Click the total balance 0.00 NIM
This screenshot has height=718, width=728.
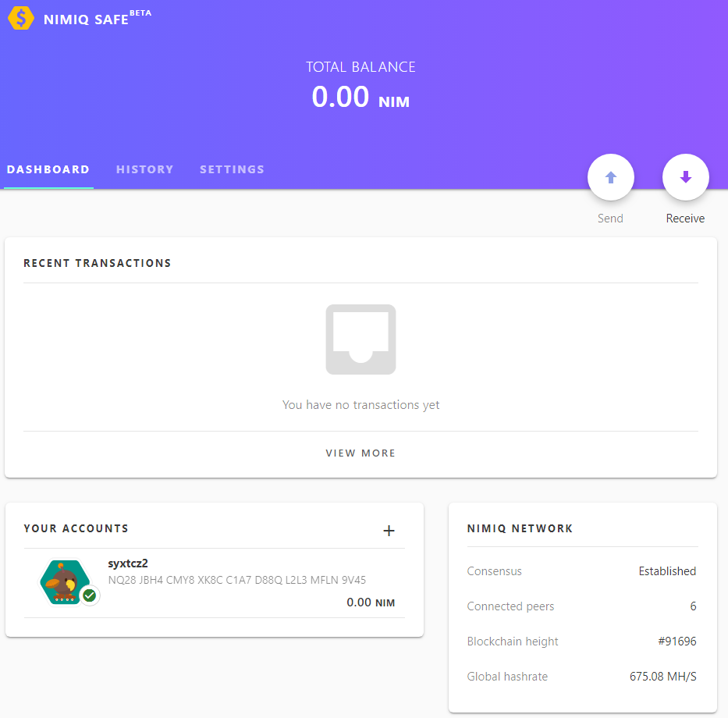click(x=360, y=97)
